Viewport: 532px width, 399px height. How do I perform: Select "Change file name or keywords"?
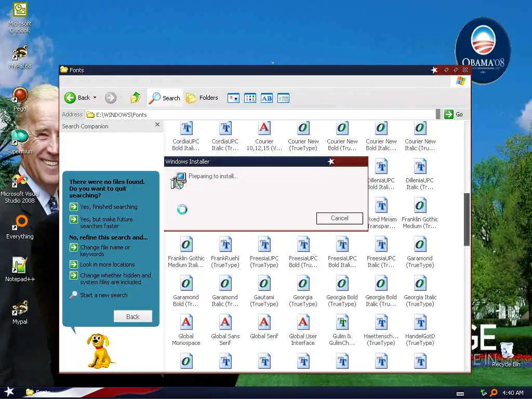click(100, 250)
